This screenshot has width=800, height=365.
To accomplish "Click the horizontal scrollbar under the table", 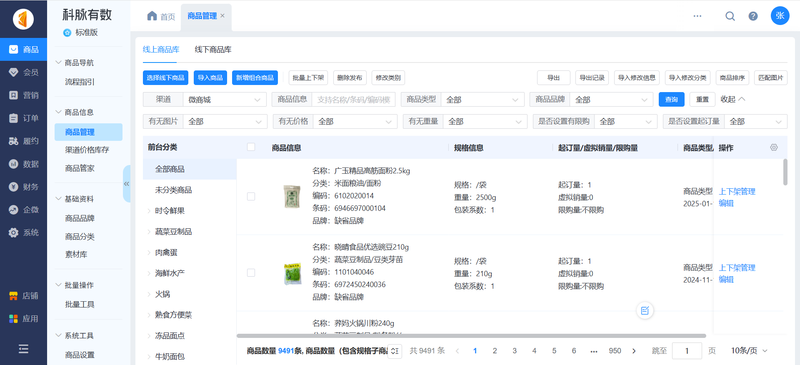I will click(x=471, y=336).
